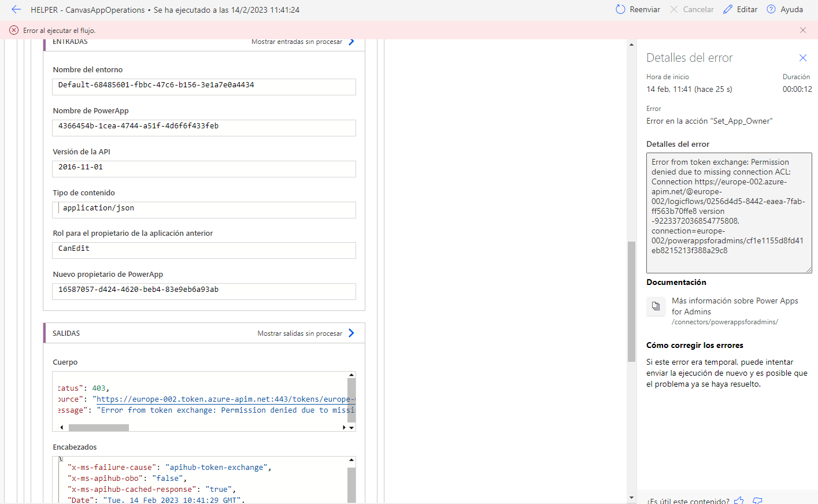Click the CanEdit role field

(x=204, y=250)
